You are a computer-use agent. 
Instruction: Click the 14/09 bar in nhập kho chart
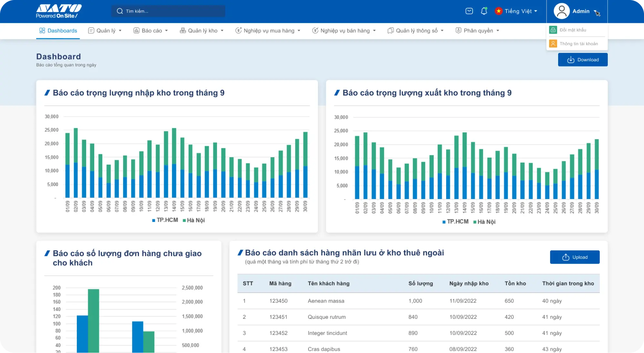(x=174, y=163)
